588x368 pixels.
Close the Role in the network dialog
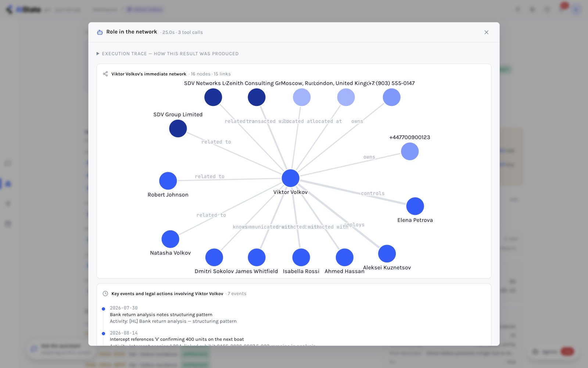click(486, 32)
